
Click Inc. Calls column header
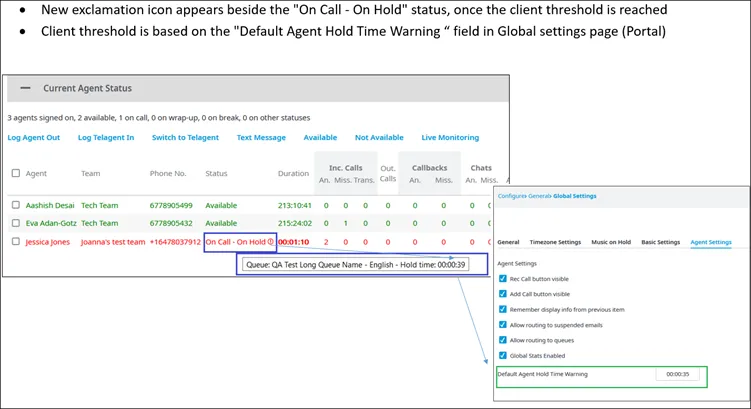click(345, 168)
